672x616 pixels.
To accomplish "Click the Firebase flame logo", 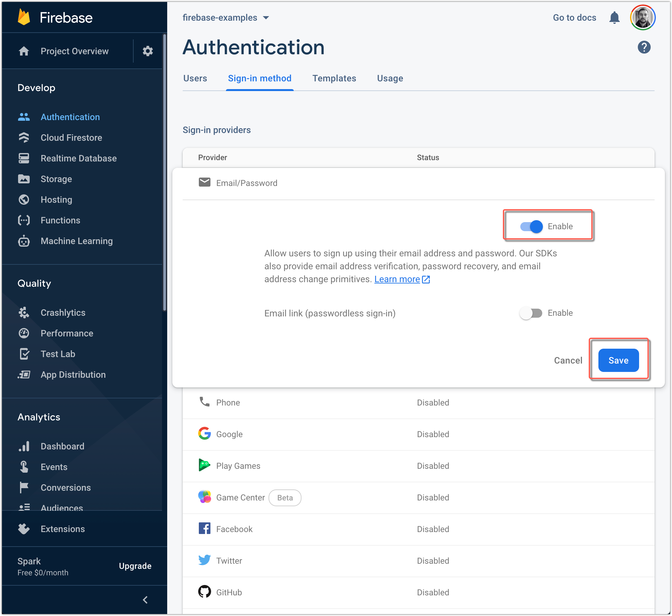I will click(24, 17).
